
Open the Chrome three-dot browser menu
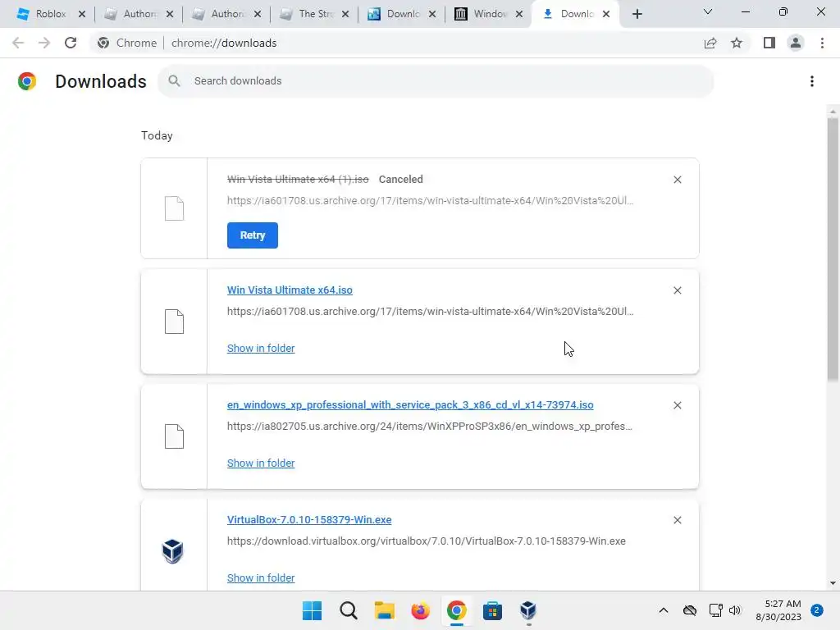point(822,43)
